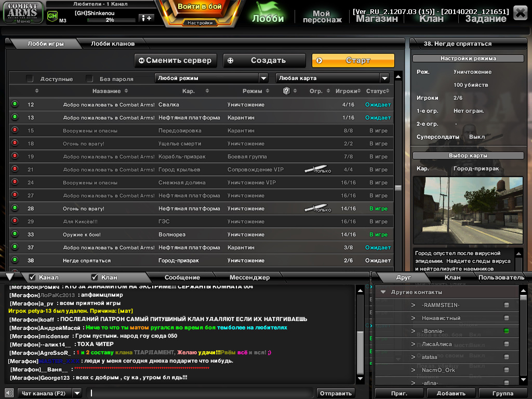Enable the Без пароля filter checkbox

[89, 79]
